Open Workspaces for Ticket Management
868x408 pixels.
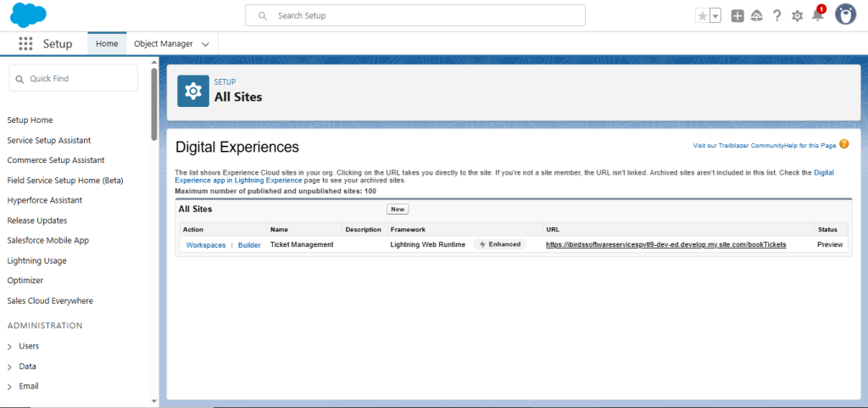coord(206,244)
